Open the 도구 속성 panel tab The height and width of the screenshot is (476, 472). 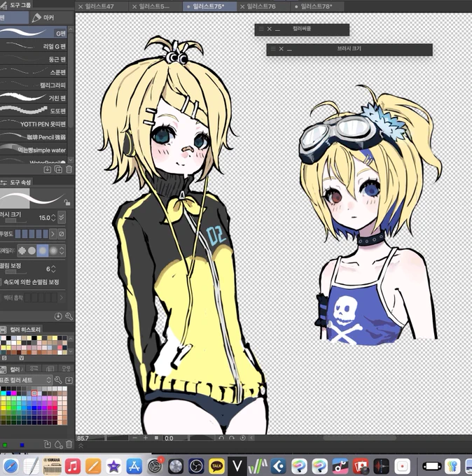pyautogui.click(x=17, y=182)
